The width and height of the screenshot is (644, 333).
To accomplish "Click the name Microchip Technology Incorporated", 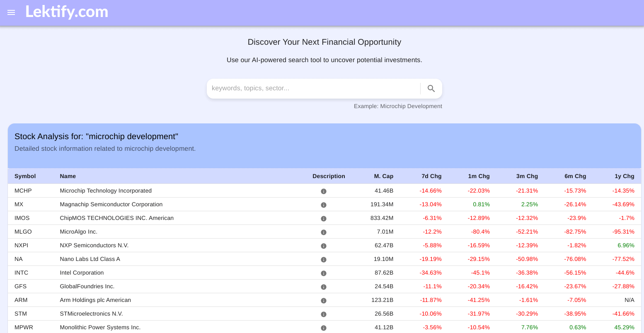I will 106,191.
